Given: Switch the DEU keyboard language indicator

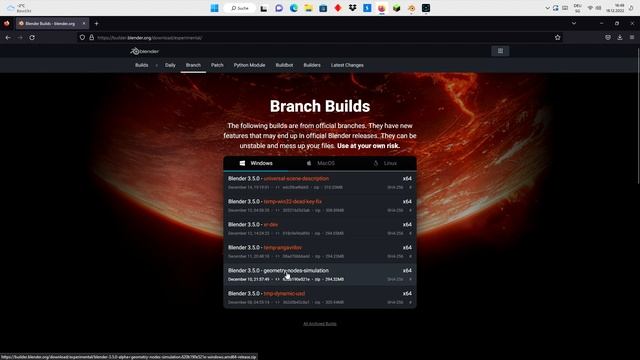Looking at the screenshot, I should [578, 8].
